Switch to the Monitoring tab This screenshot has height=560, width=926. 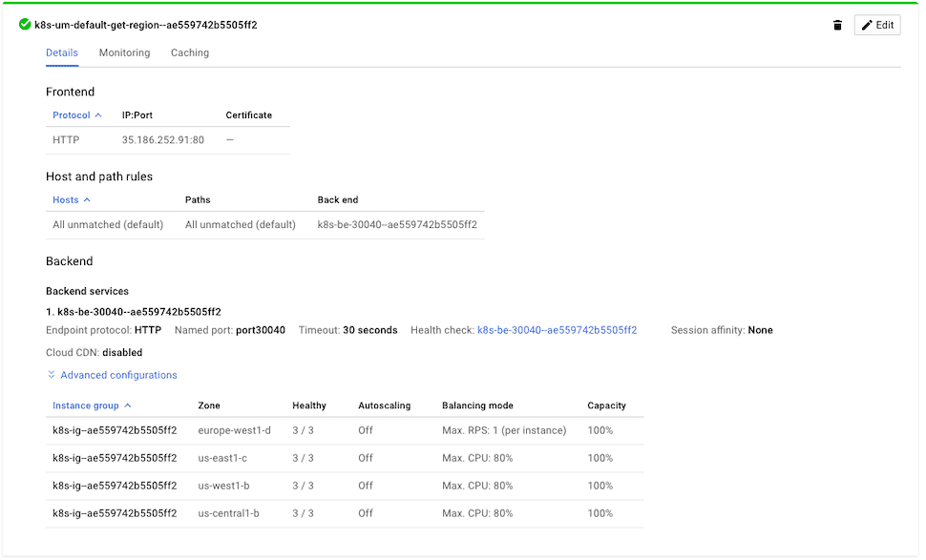(124, 52)
